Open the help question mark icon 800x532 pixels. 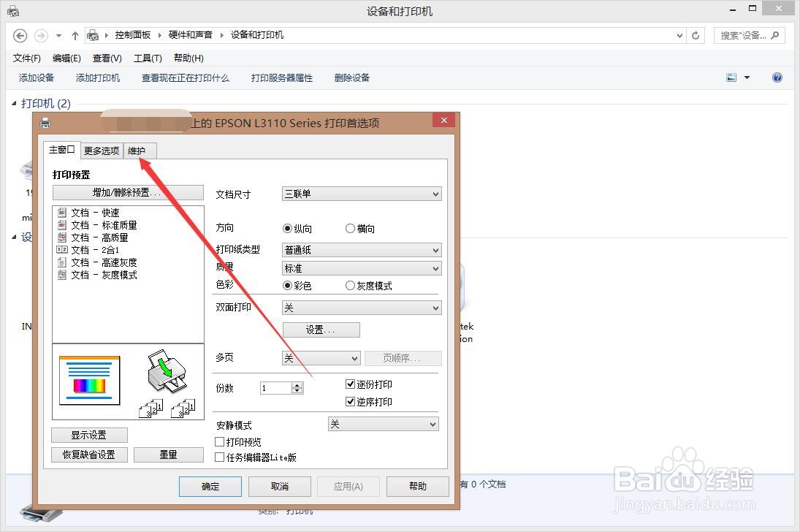click(777, 77)
